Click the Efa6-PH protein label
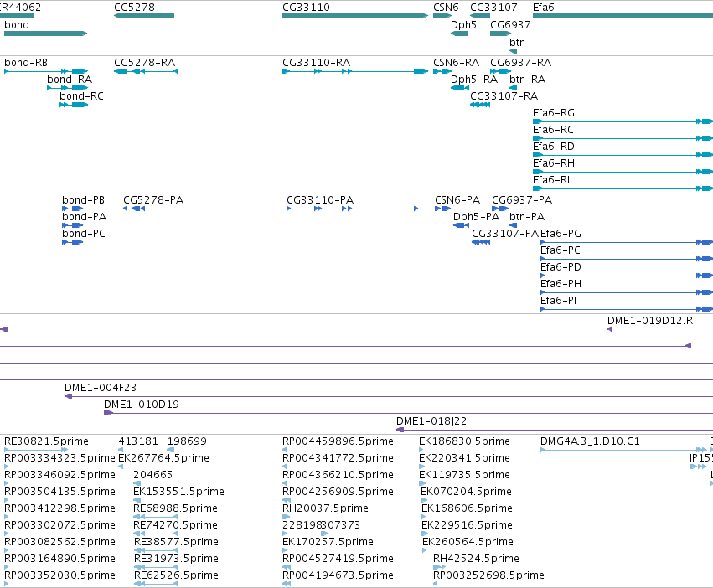713x588 pixels. point(561,284)
